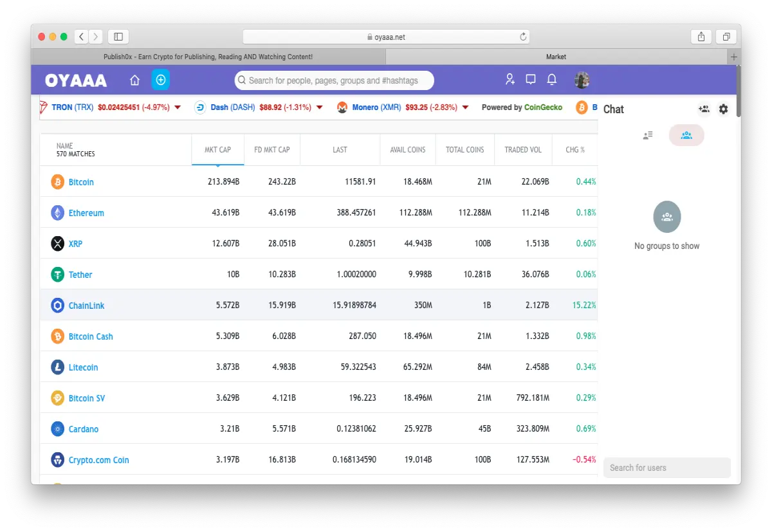Toggle the Safari sidebar
The width and height of the screenshot is (772, 532).
(118, 37)
